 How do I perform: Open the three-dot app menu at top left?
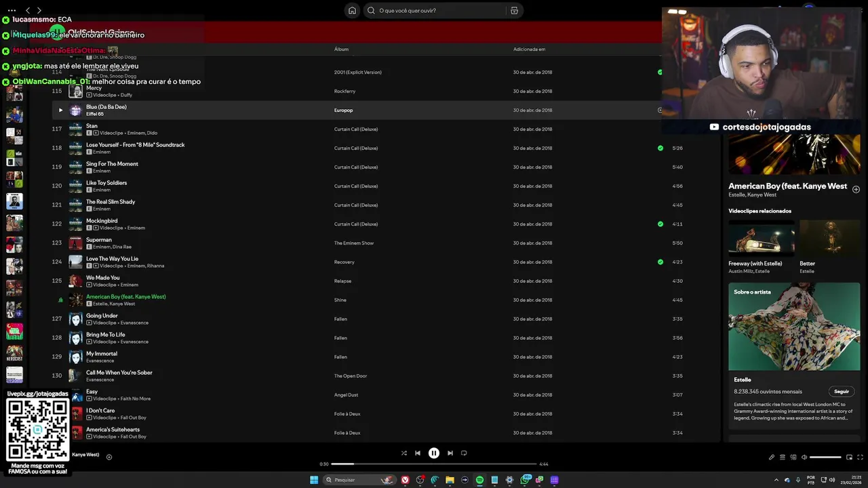pyautogui.click(x=12, y=10)
